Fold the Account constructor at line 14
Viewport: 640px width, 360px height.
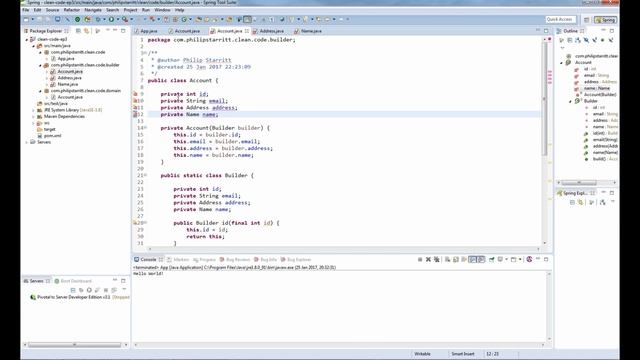[x=146, y=128]
